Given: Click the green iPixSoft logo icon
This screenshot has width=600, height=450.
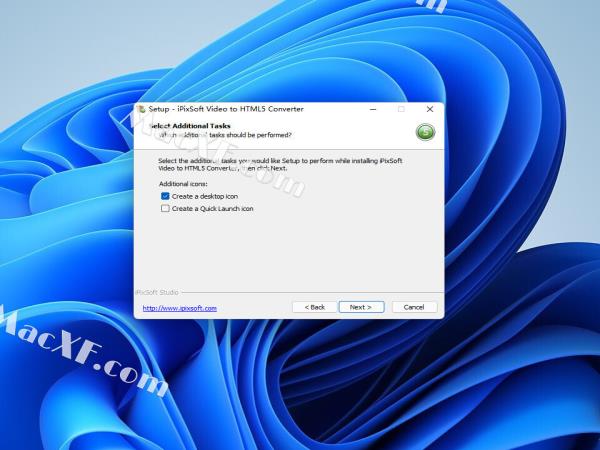Looking at the screenshot, I should point(426,132).
